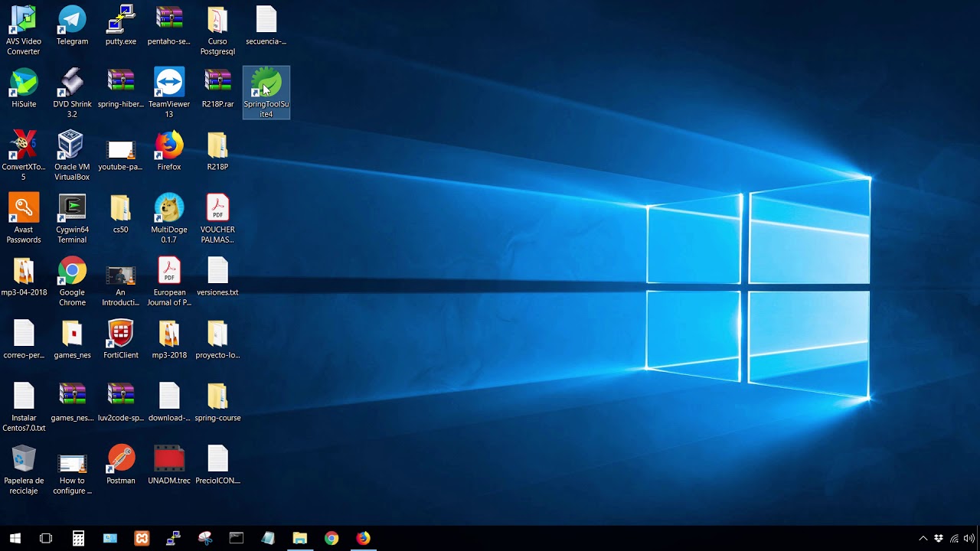
Task: Switch to Firefox in the taskbar
Action: pyautogui.click(x=363, y=538)
